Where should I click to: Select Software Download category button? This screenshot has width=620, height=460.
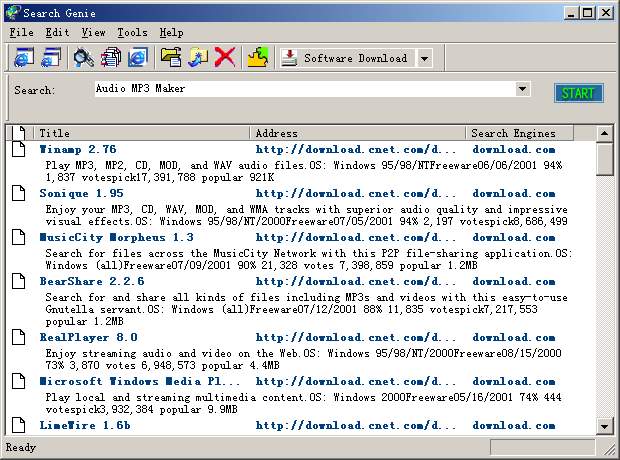click(x=348, y=59)
